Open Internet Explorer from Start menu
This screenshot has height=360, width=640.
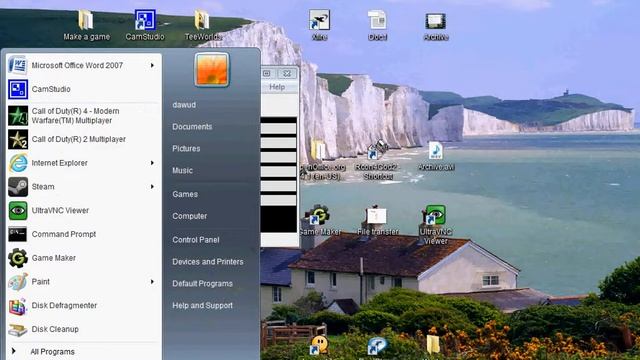84,163
